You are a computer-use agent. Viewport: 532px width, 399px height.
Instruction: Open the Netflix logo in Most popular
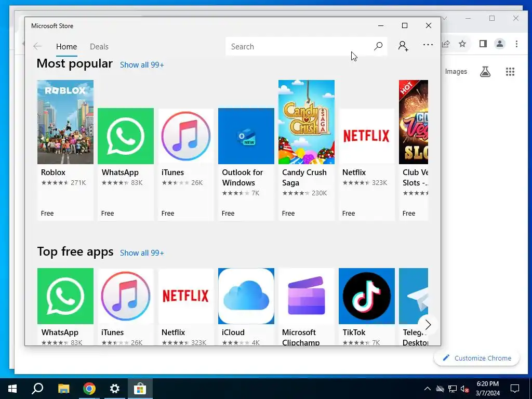click(367, 136)
